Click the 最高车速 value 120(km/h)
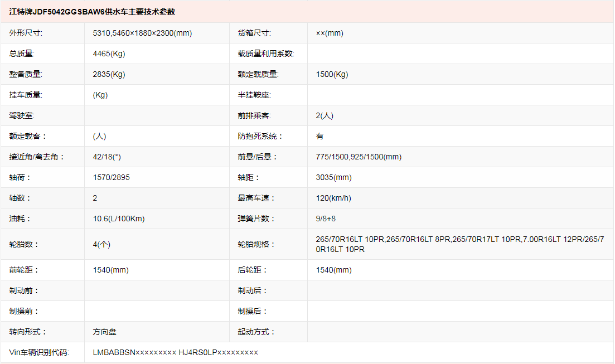 pyautogui.click(x=333, y=198)
